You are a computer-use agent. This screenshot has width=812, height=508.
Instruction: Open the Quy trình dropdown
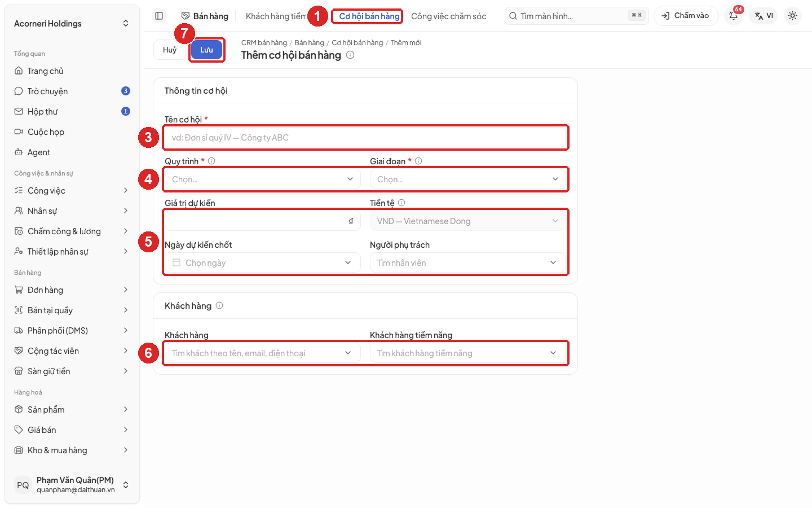(263, 179)
